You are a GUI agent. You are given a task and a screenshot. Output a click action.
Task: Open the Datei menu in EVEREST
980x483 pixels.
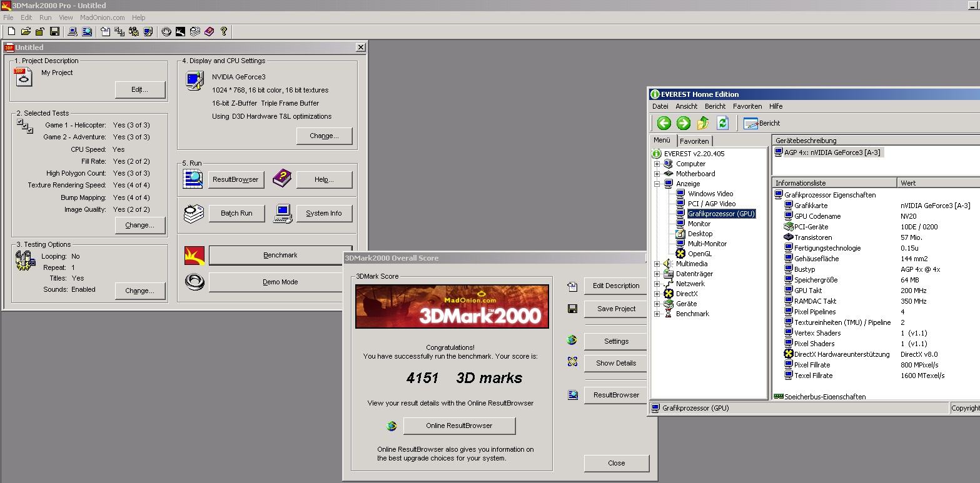click(x=660, y=106)
